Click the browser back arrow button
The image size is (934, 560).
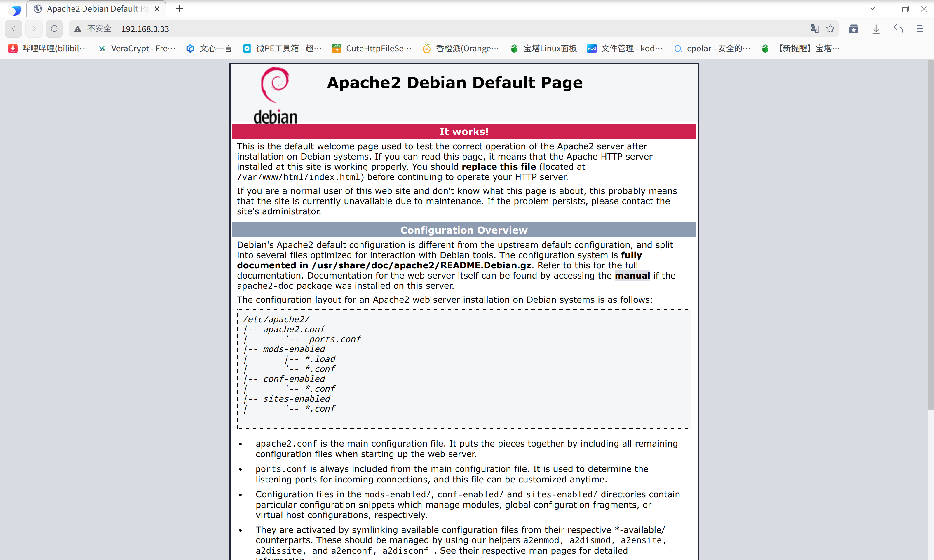pos(14,29)
